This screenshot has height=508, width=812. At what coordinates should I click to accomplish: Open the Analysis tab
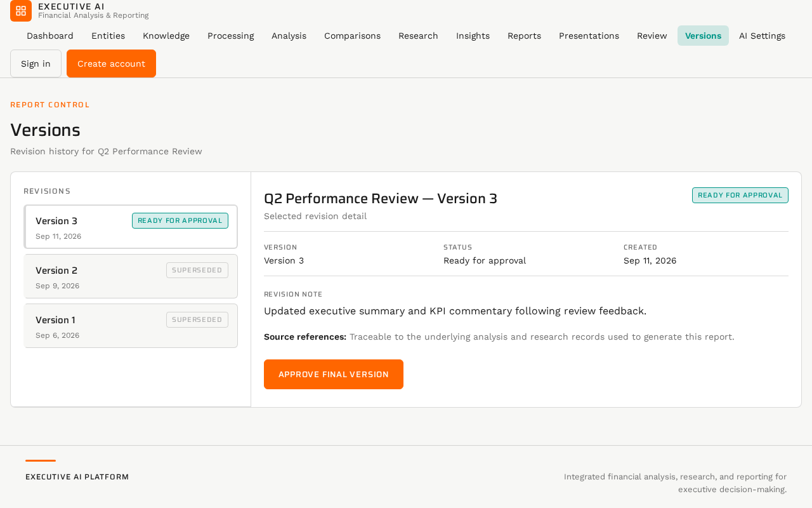[x=289, y=36]
